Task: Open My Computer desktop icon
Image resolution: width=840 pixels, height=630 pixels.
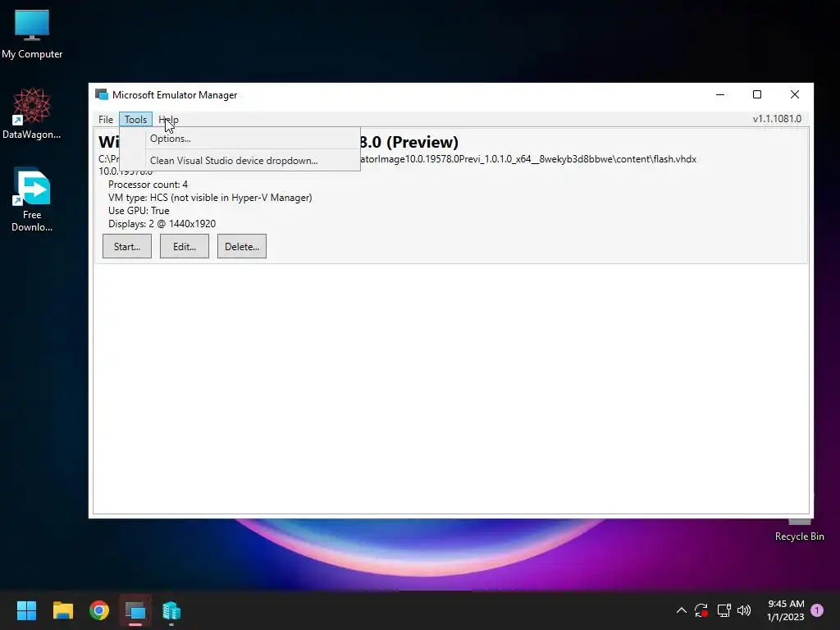Action: point(32,34)
